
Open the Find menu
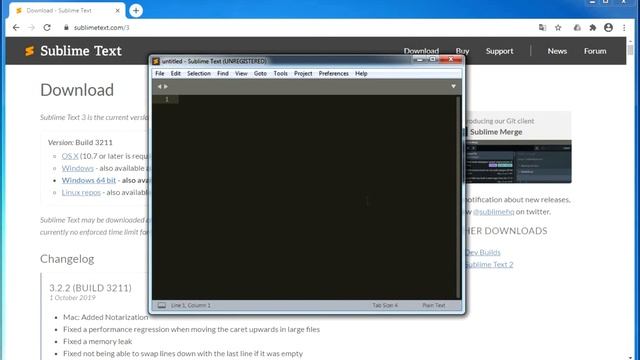point(223,73)
